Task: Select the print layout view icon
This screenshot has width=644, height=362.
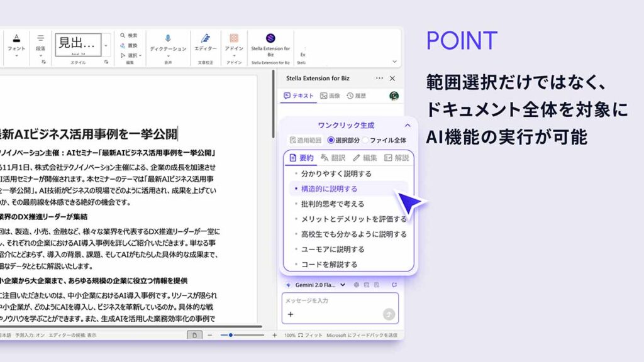Action: click(x=194, y=335)
